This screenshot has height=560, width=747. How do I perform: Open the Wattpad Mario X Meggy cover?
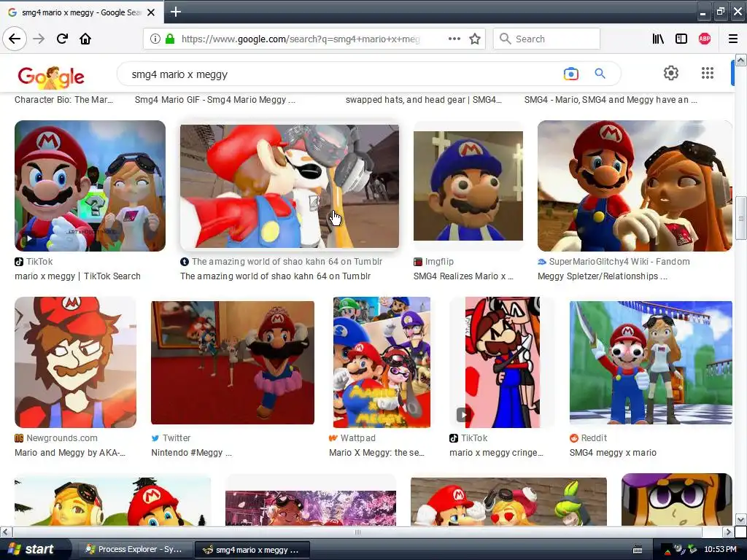coord(382,362)
